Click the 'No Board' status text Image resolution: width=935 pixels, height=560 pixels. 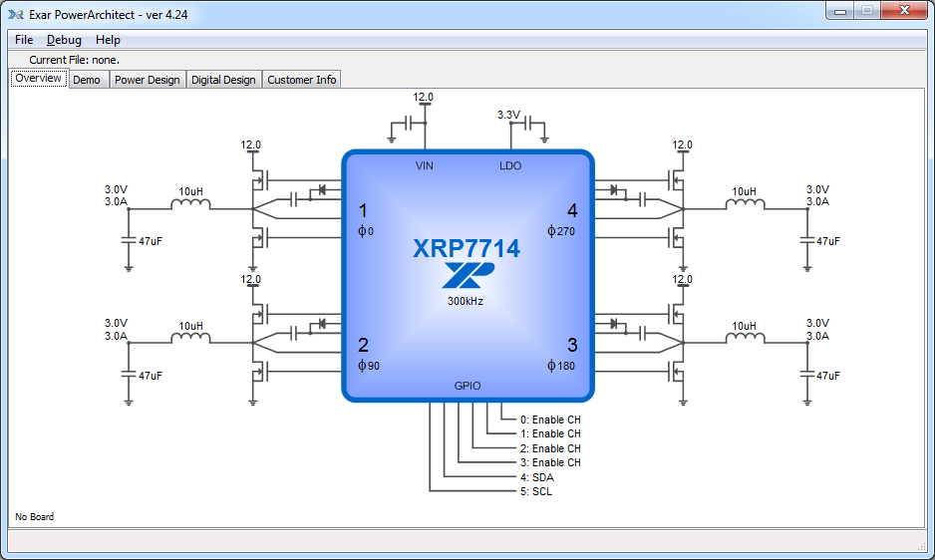(35, 516)
